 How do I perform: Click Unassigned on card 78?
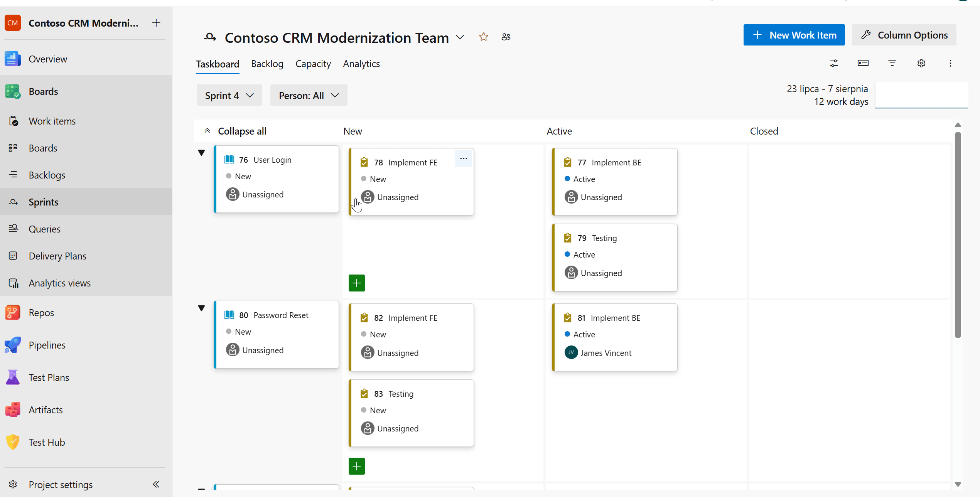click(390, 197)
